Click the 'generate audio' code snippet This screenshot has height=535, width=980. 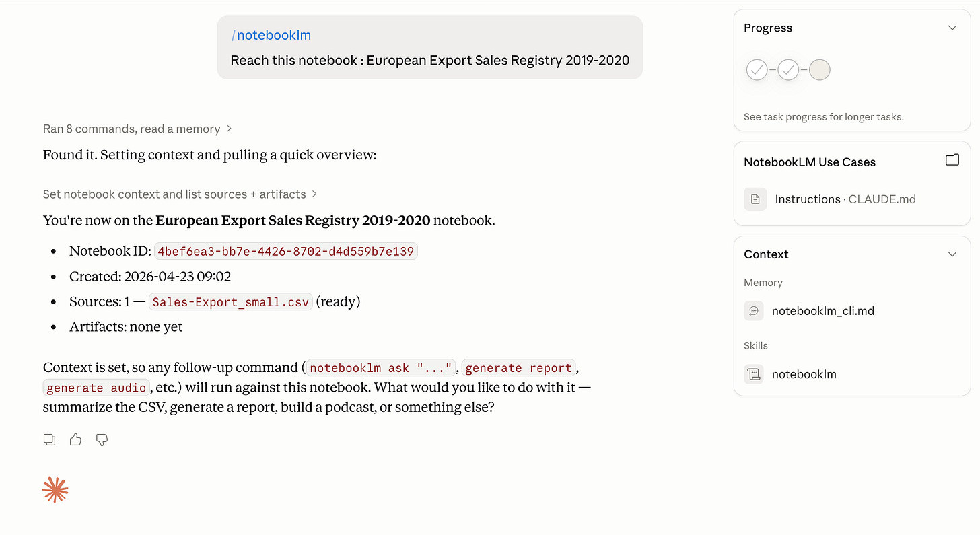click(96, 388)
